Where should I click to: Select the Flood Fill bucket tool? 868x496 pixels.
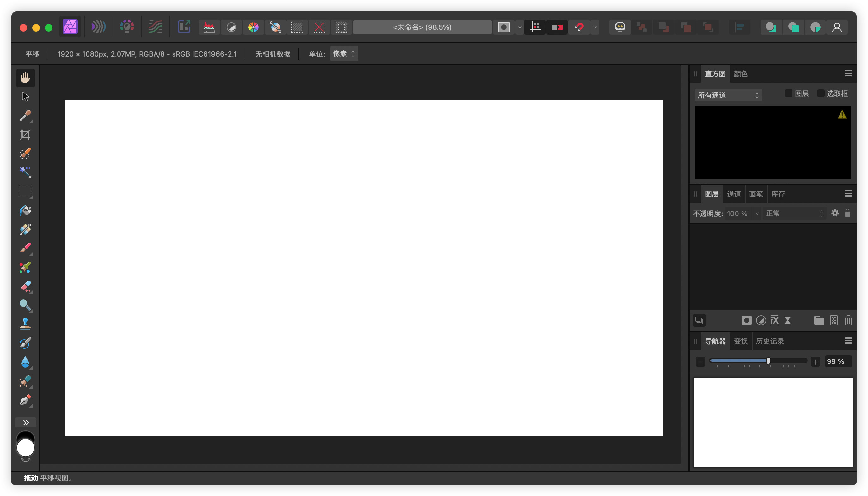tap(25, 210)
